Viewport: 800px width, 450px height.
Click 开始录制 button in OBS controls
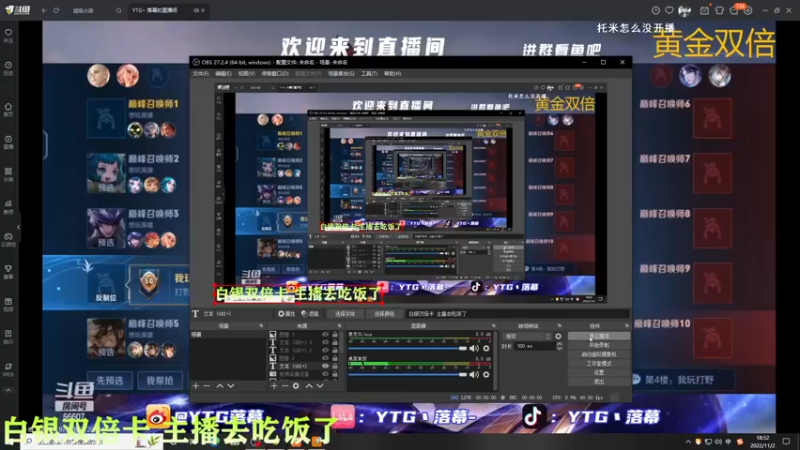(x=598, y=345)
